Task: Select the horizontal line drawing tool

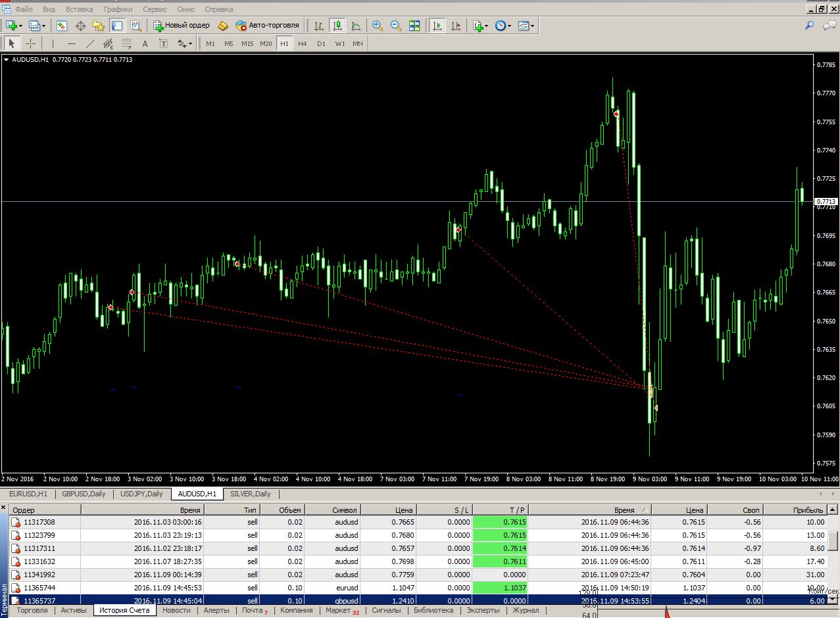Action: pos(71,43)
